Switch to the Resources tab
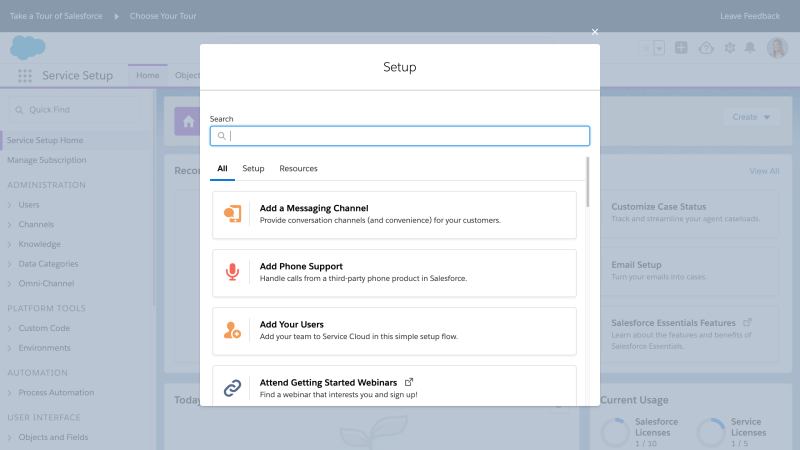Viewport: 800px width, 450px height. point(298,168)
